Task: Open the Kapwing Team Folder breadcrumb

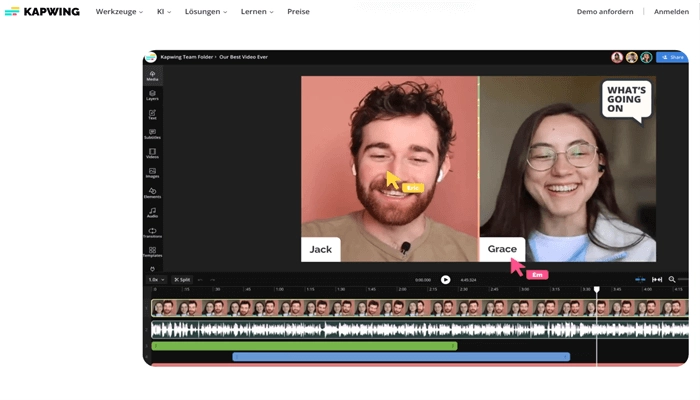Action: [x=187, y=57]
